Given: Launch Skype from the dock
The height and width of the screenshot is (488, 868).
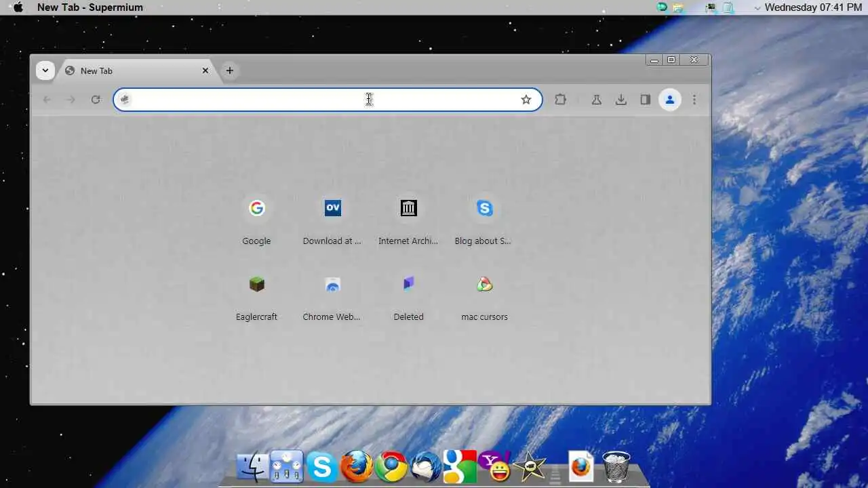Looking at the screenshot, I should click(x=322, y=467).
